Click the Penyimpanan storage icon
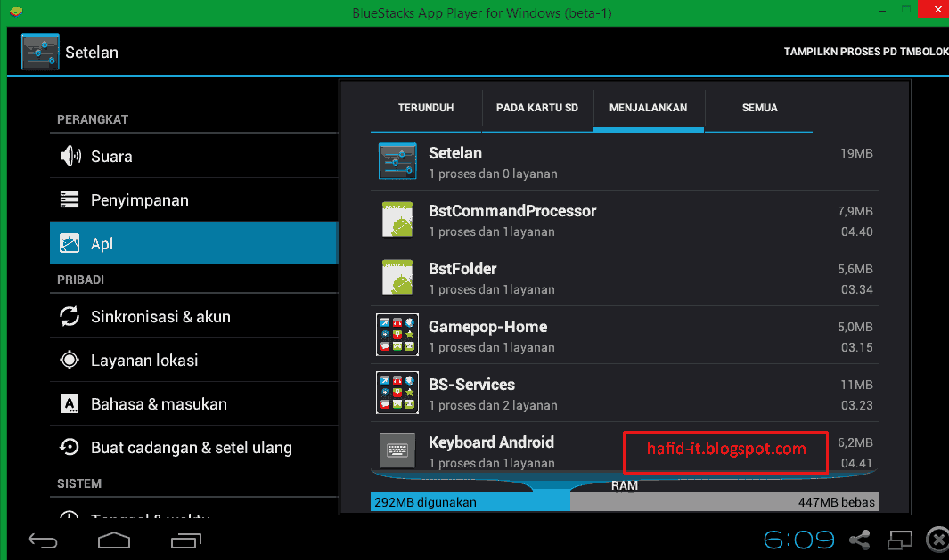Screen dimensions: 949x560 (70, 199)
